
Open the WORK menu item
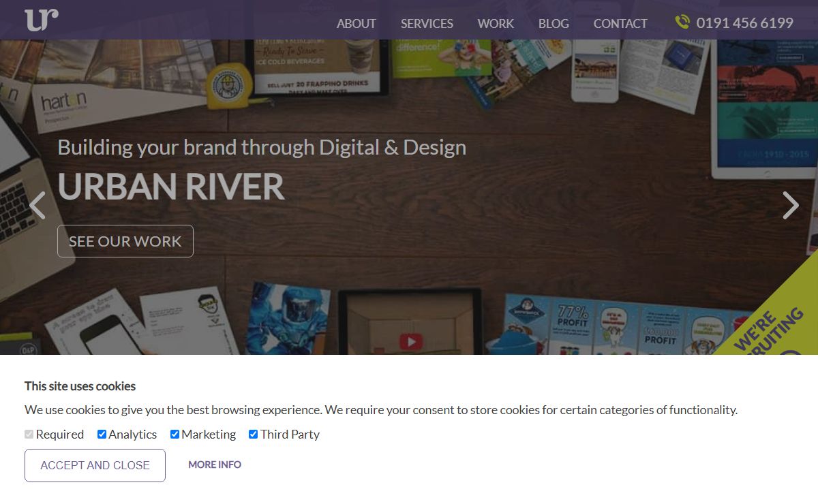[x=496, y=23]
